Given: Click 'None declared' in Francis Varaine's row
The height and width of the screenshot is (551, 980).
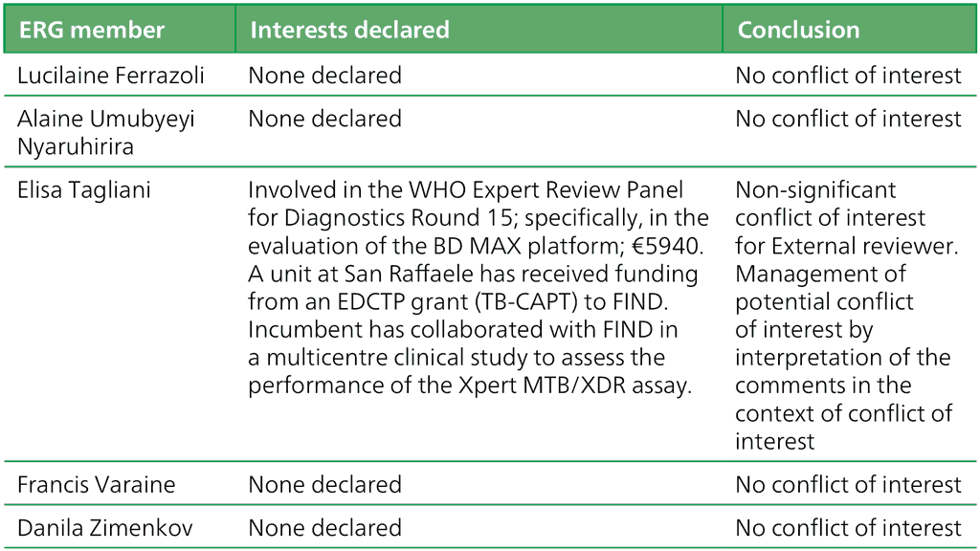Looking at the screenshot, I should coord(324,485).
